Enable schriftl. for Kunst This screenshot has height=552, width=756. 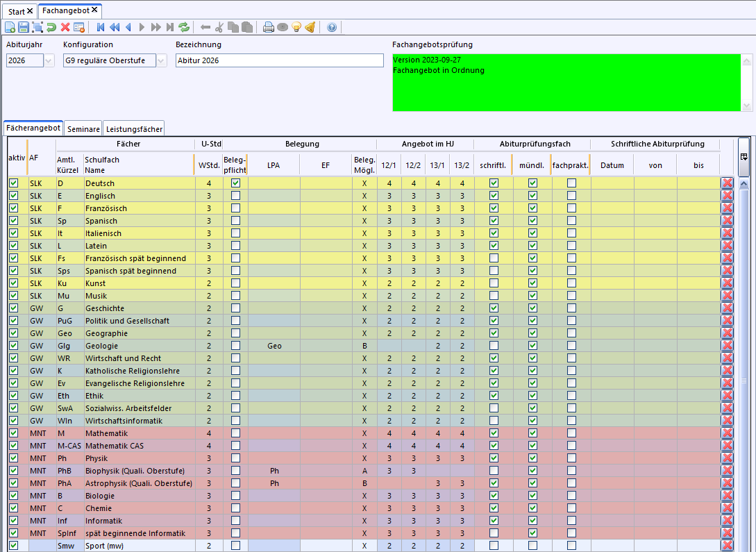(x=494, y=283)
